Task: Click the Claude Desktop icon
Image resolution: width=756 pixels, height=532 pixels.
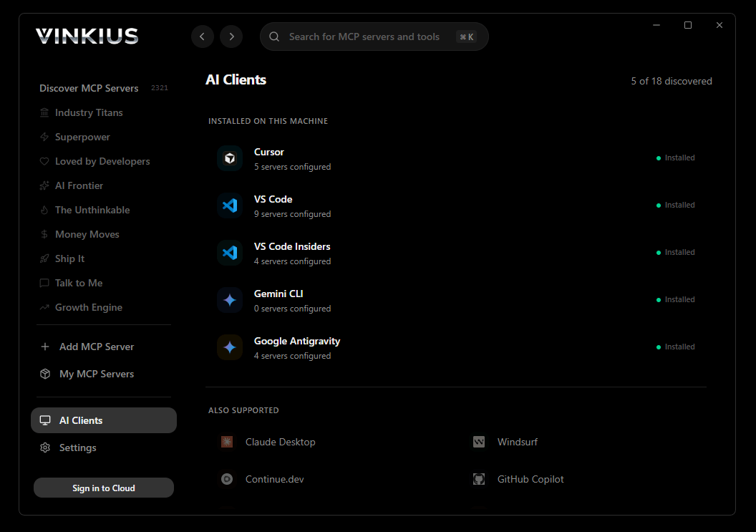Action: [x=227, y=442]
